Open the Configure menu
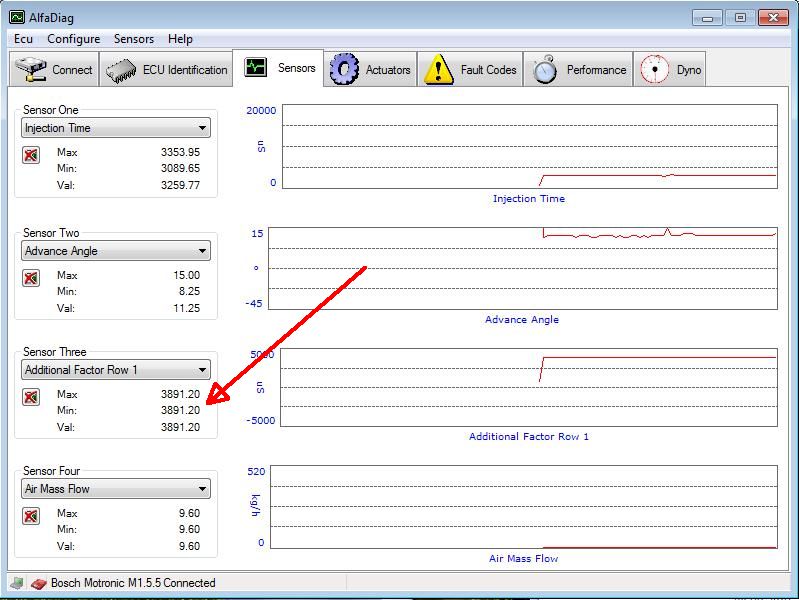 tap(73, 39)
